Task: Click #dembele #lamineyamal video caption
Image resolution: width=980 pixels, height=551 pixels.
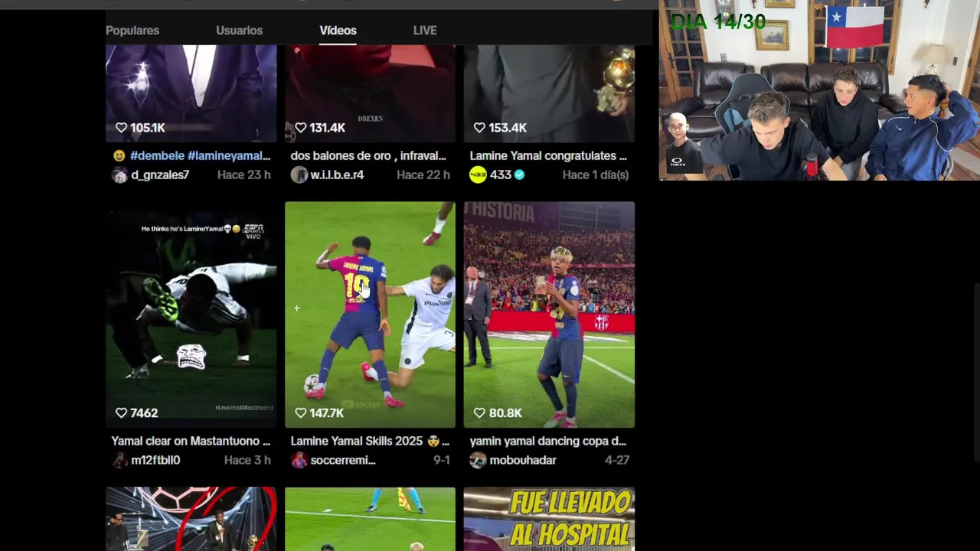Action: (x=191, y=155)
